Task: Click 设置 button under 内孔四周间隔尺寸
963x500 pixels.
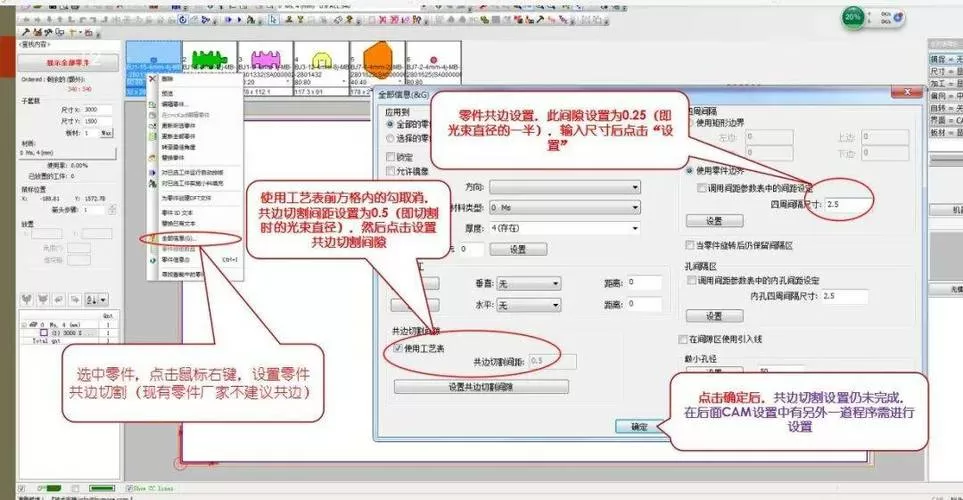Action: coord(714,316)
